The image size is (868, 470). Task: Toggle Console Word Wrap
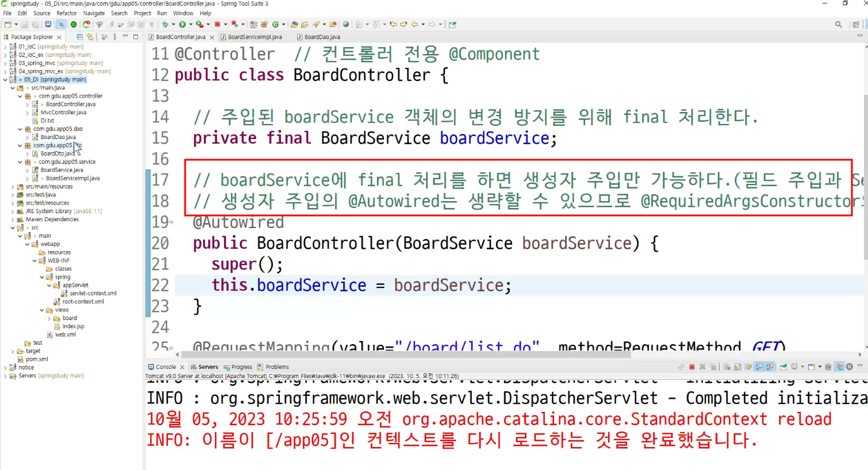[748, 367]
